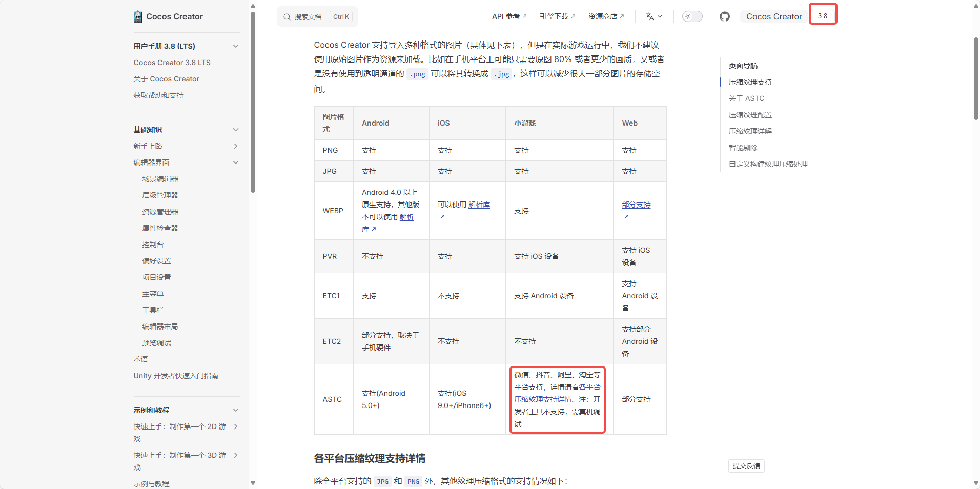The width and height of the screenshot is (980, 489).
Task: Open 控制台 sidebar page
Action: 153,244
